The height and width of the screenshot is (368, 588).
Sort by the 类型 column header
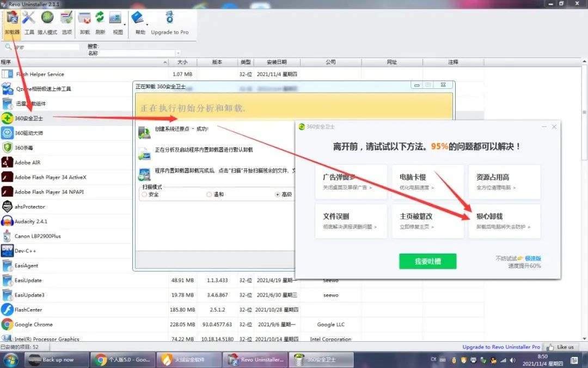click(246, 62)
